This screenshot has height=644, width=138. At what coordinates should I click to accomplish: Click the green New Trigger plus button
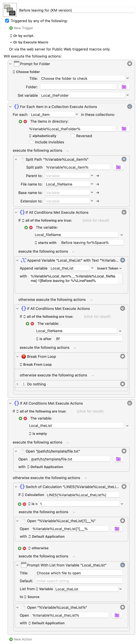(11, 28)
